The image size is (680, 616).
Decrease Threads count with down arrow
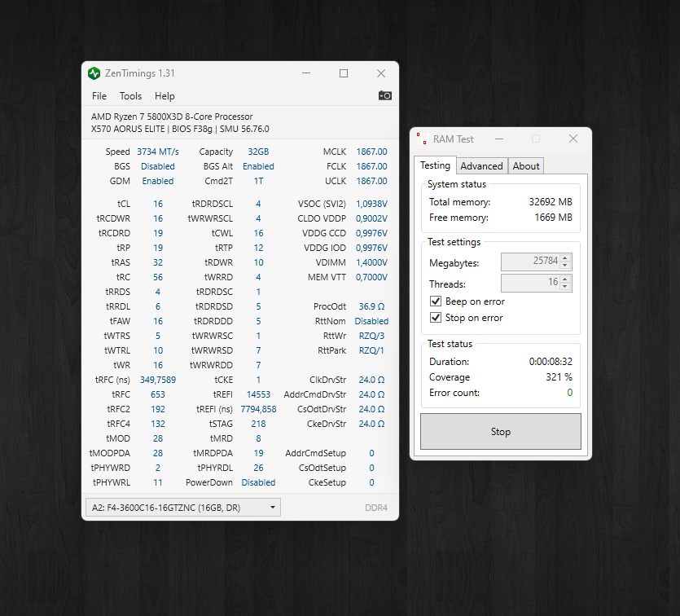click(x=564, y=286)
